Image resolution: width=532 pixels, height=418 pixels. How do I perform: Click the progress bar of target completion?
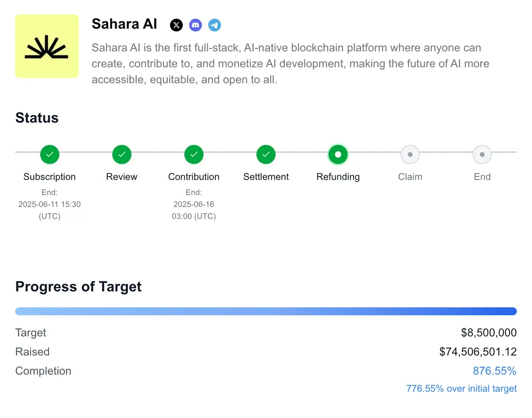tap(266, 311)
